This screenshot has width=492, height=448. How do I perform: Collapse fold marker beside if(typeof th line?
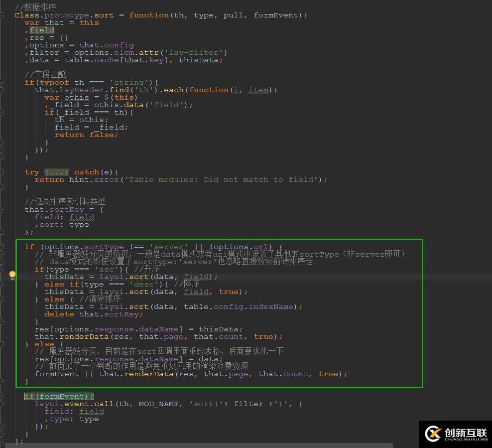[1, 83]
